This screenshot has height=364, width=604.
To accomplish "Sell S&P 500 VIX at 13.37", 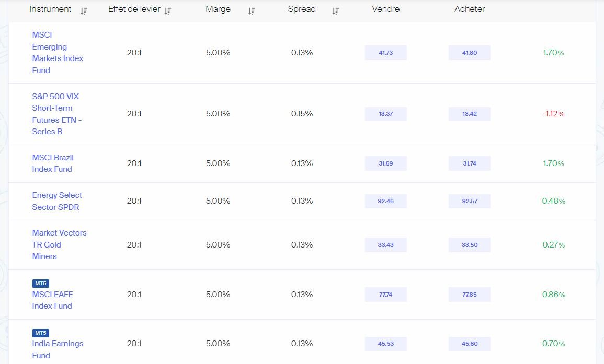I will (385, 114).
